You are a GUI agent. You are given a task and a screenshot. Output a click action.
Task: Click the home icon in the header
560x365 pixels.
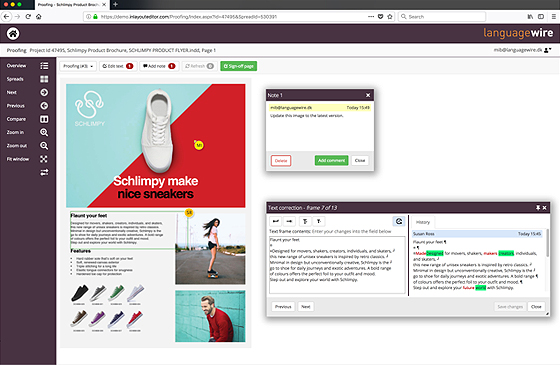13,34
